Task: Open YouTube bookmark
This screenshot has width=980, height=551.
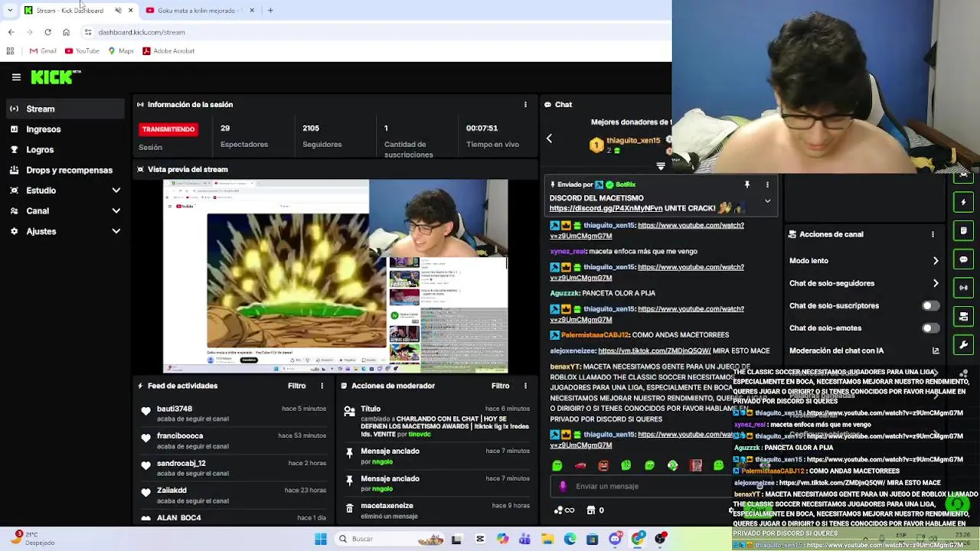Action: pyautogui.click(x=82, y=51)
